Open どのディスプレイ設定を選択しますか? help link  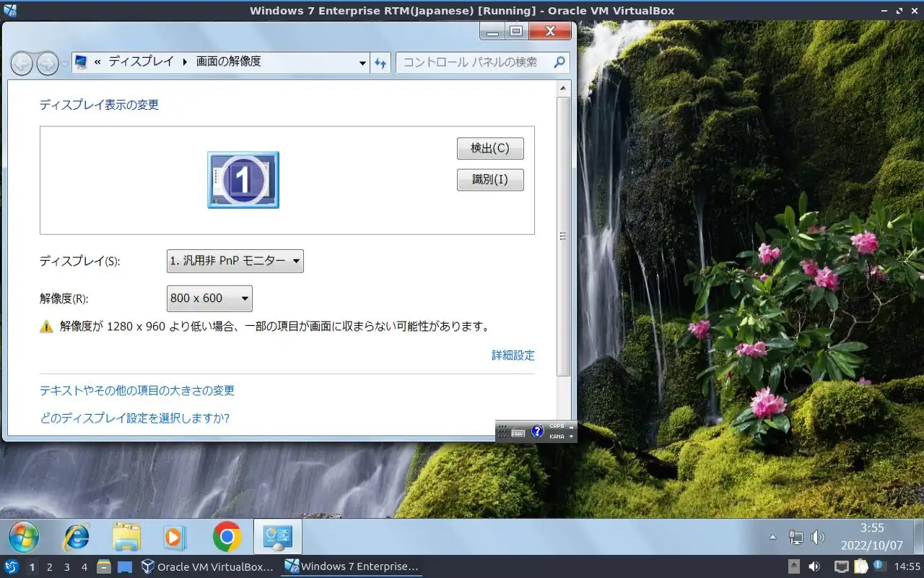pyautogui.click(x=135, y=418)
